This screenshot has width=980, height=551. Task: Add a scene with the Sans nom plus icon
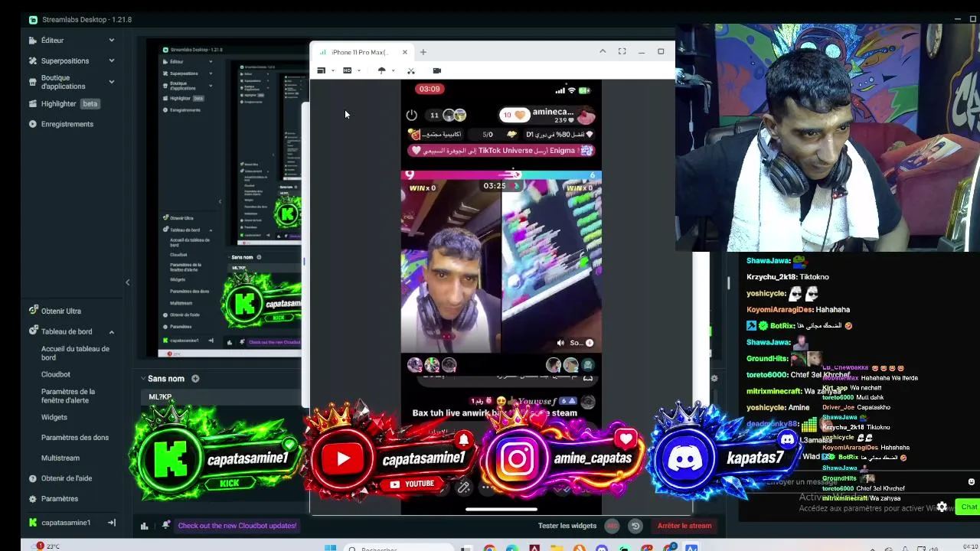(195, 378)
